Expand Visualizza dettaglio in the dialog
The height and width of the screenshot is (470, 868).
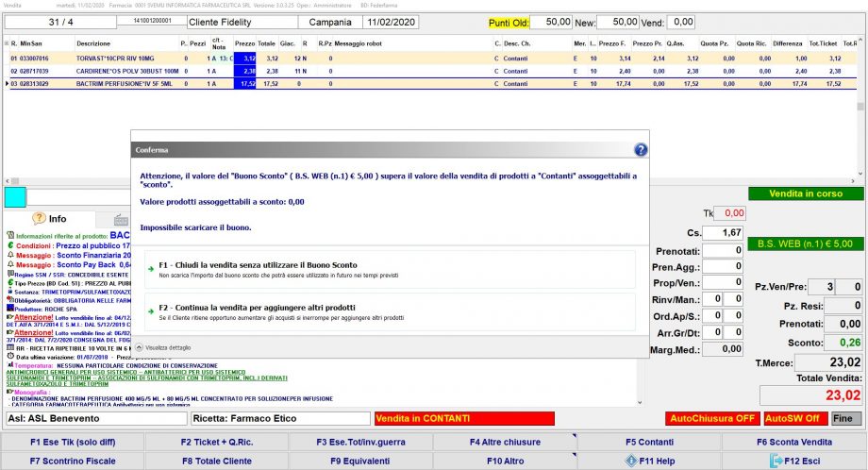(175, 348)
